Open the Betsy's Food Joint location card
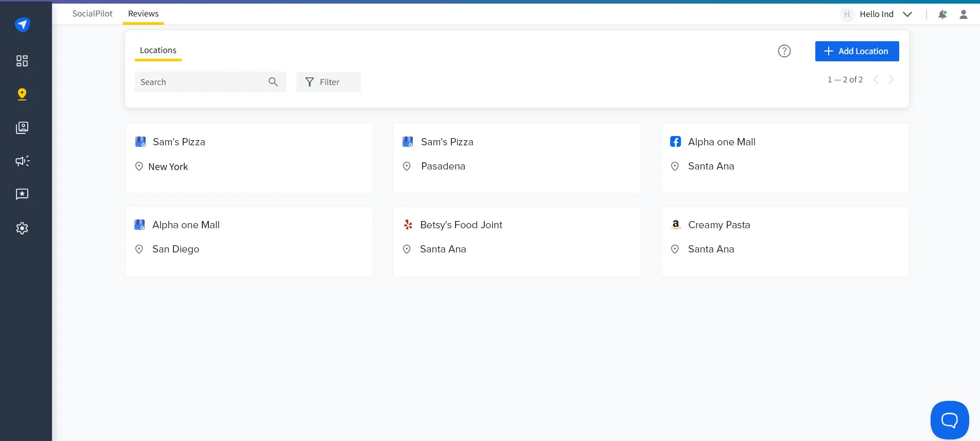 click(517, 241)
